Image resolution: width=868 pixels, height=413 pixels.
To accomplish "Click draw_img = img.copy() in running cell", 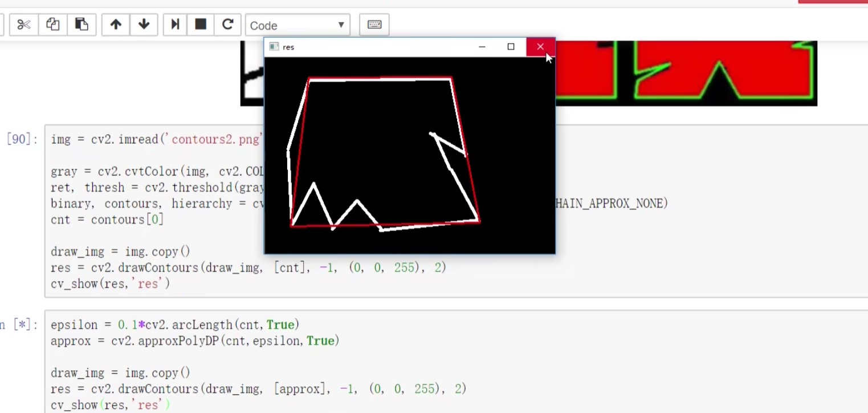I will point(121,372).
